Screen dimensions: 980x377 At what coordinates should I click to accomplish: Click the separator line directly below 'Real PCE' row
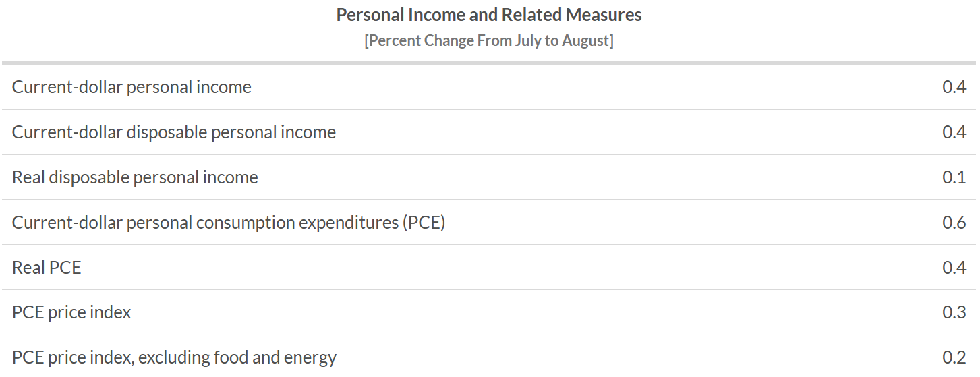tap(489, 290)
